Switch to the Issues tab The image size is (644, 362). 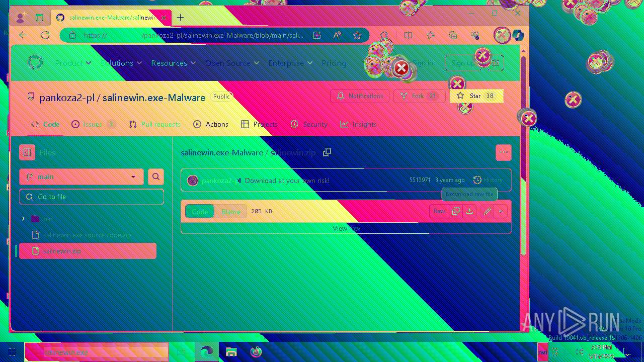(93, 124)
